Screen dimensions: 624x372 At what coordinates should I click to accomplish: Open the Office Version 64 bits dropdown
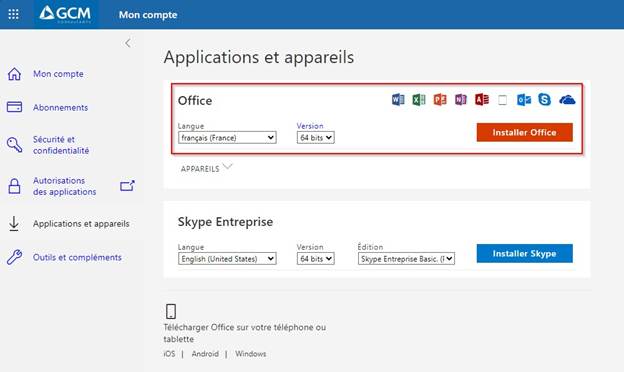(x=316, y=138)
